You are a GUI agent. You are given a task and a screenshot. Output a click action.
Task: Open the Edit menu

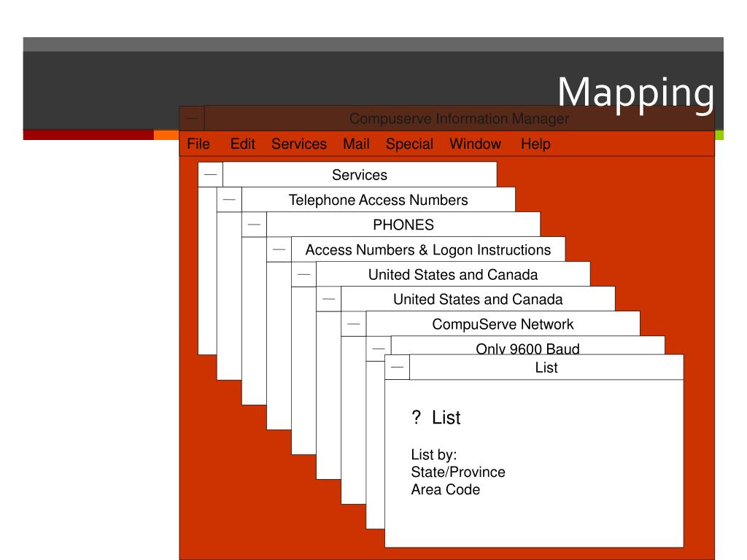pyautogui.click(x=242, y=144)
